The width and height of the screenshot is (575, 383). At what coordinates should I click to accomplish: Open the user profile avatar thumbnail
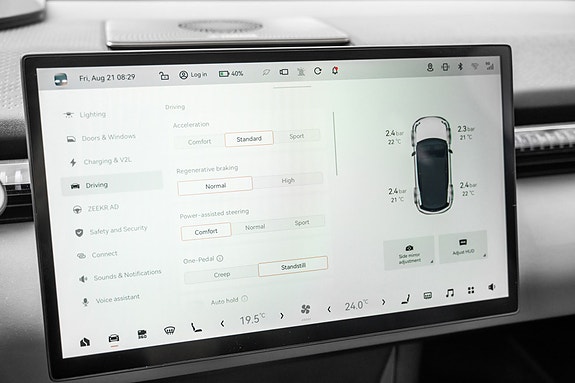(x=61, y=80)
